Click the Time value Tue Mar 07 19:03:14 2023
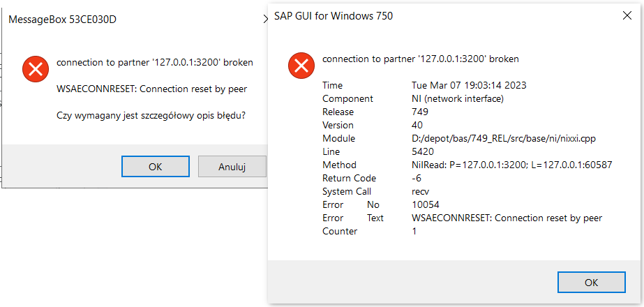This screenshot has height=307, width=644. [469, 85]
